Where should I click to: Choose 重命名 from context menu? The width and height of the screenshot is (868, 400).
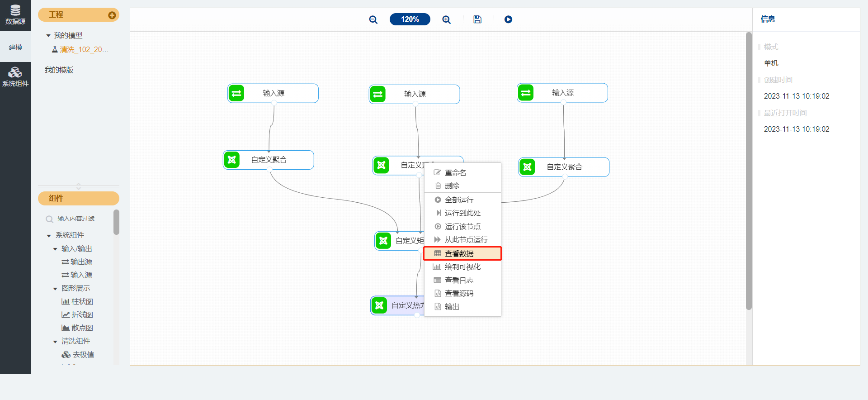pyautogui.click(x=462, y=173)
